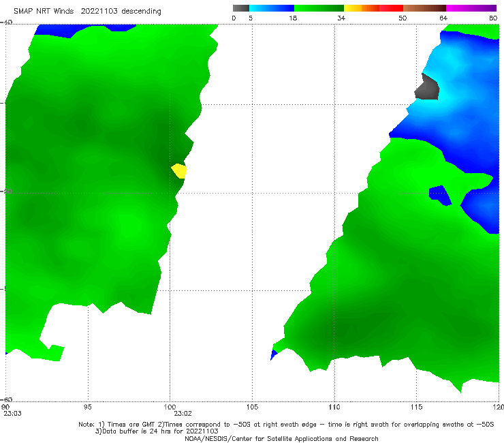The height and width of the screenshot is (443, 504).
Task: Click longitude label '115' on the axis
Action: click(x=416, y=407)
